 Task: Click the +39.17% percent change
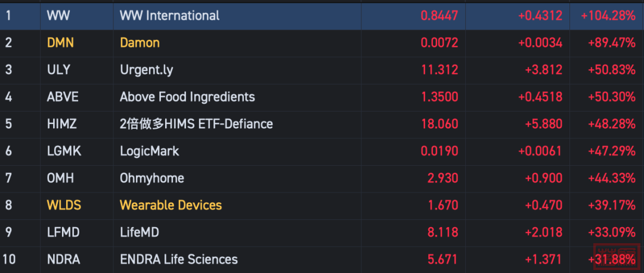click(612, 205)
